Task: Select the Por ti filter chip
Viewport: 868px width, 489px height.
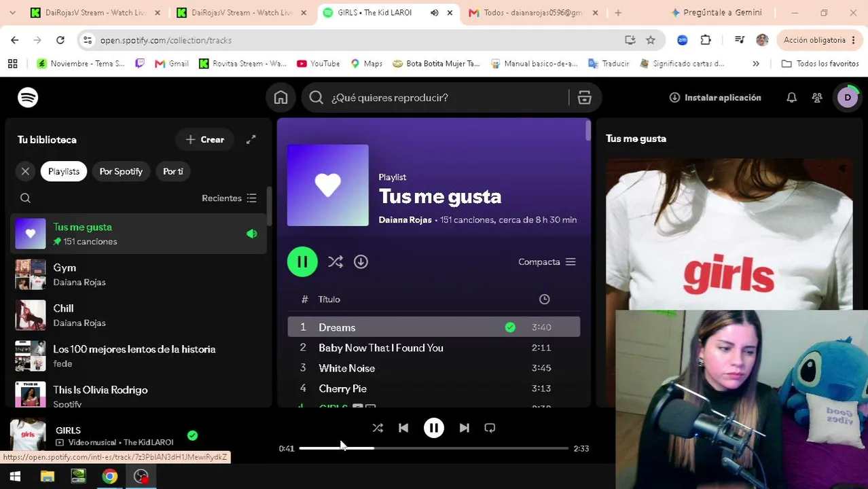Action: [x=173, y=171]
